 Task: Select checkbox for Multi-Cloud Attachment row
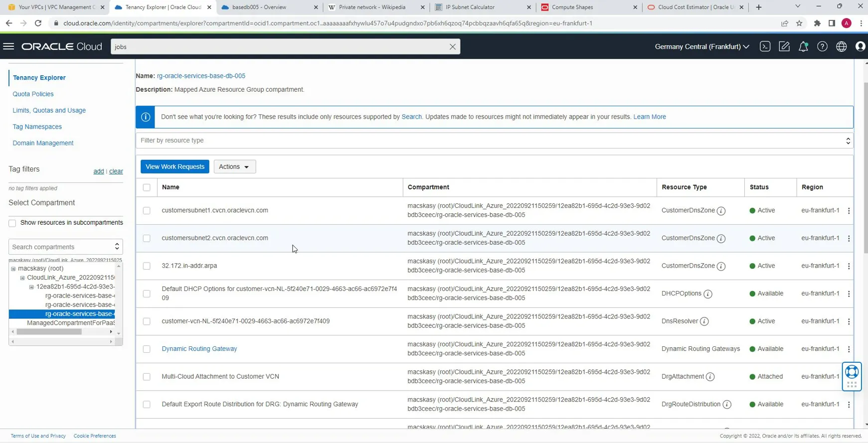coord(147,377)
